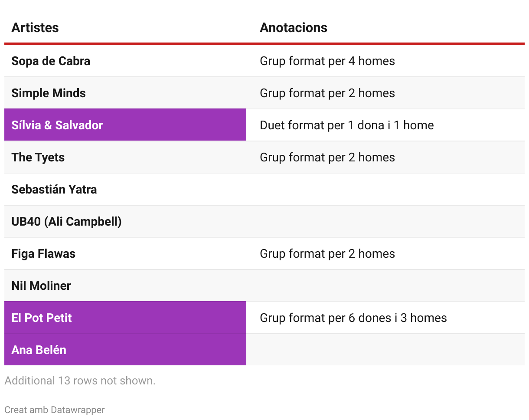Select the Figa Flawas artist cell
The image size is (529, 420).
click(x=43, y=254)
